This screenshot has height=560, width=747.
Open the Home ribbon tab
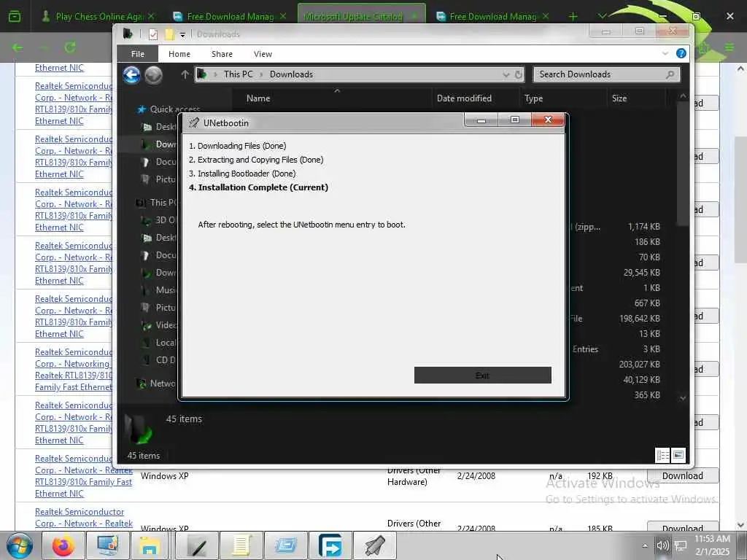point(179,54)
